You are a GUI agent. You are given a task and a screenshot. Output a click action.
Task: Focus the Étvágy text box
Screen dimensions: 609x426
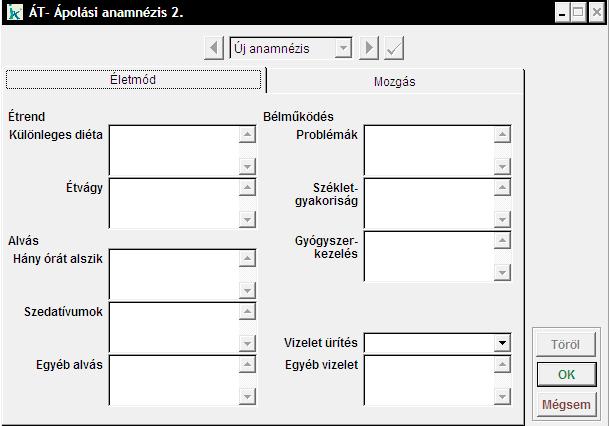pos(174,203)
